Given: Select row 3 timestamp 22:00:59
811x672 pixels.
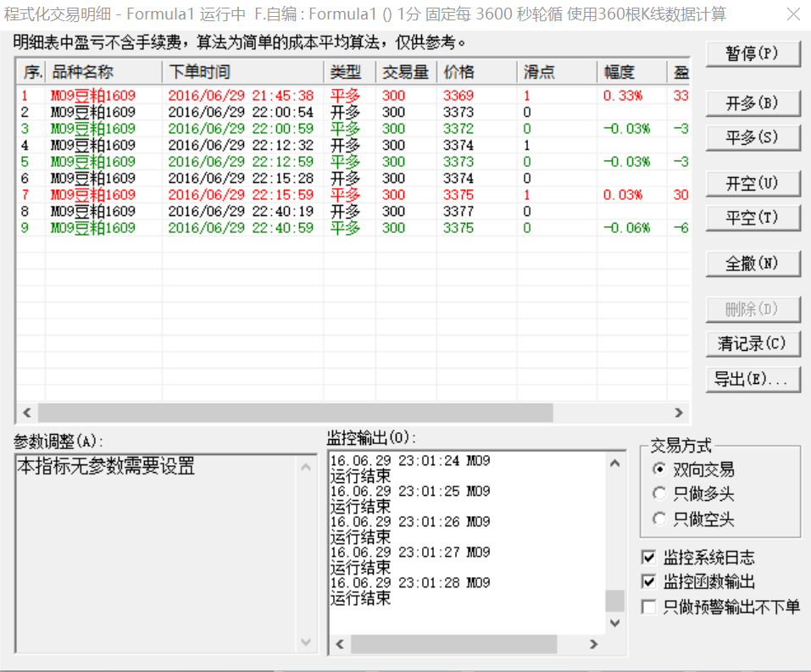Looking at the screenshot, I should point(241,129).
